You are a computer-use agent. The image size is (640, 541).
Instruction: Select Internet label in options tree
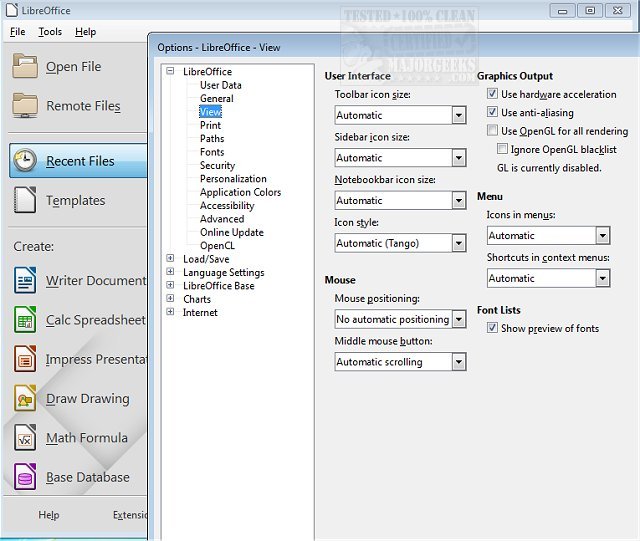click(x=200, y=312)
